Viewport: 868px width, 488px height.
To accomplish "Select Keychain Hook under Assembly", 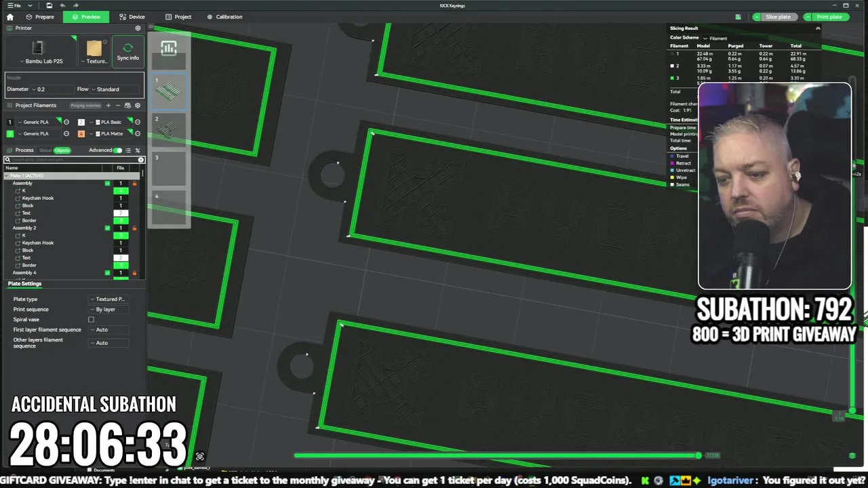I will (38, 198).
